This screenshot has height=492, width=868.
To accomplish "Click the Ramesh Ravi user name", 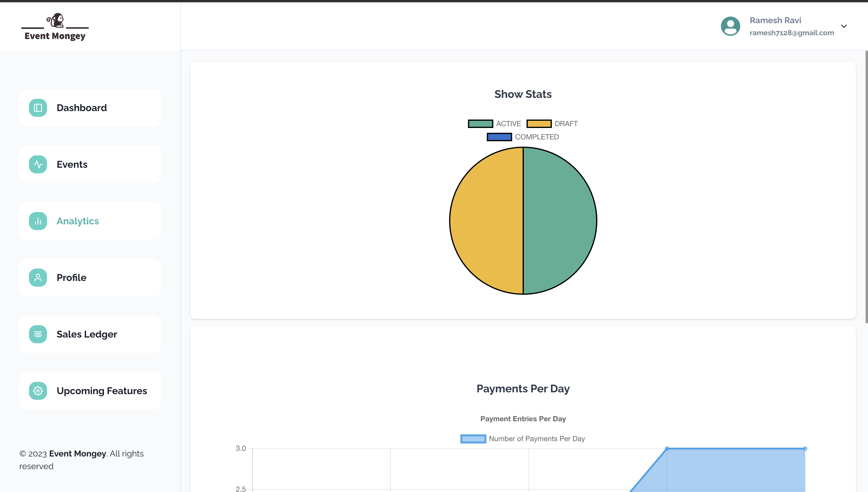I will (775, 20).
